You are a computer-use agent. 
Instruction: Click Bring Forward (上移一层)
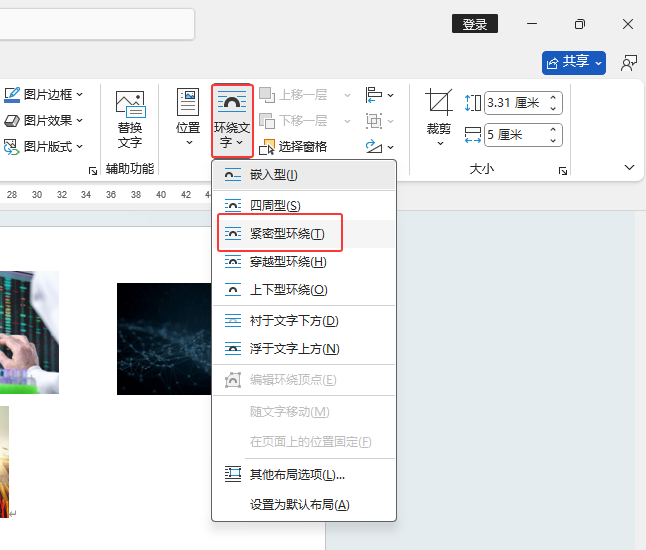point(294,95)
